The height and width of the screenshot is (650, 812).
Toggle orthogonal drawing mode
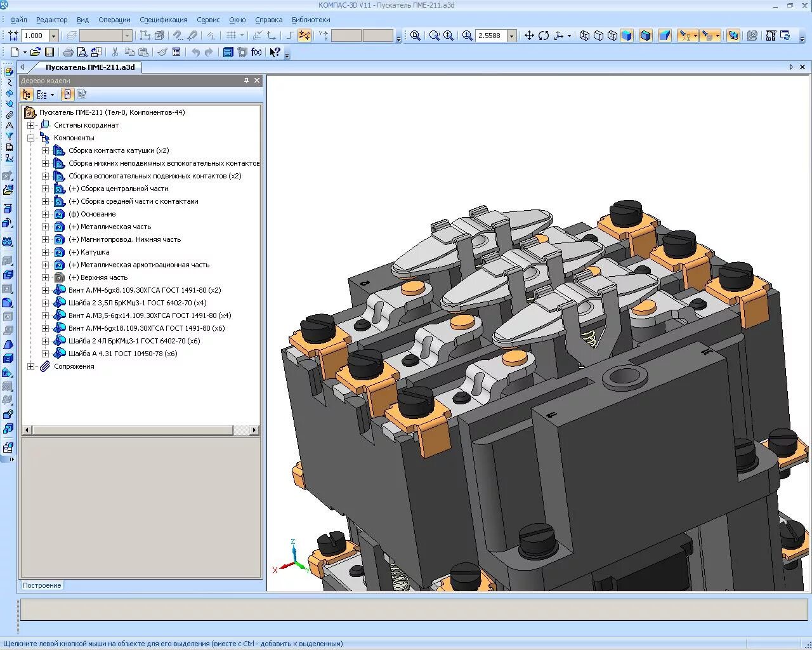click(x=291, y=36)
